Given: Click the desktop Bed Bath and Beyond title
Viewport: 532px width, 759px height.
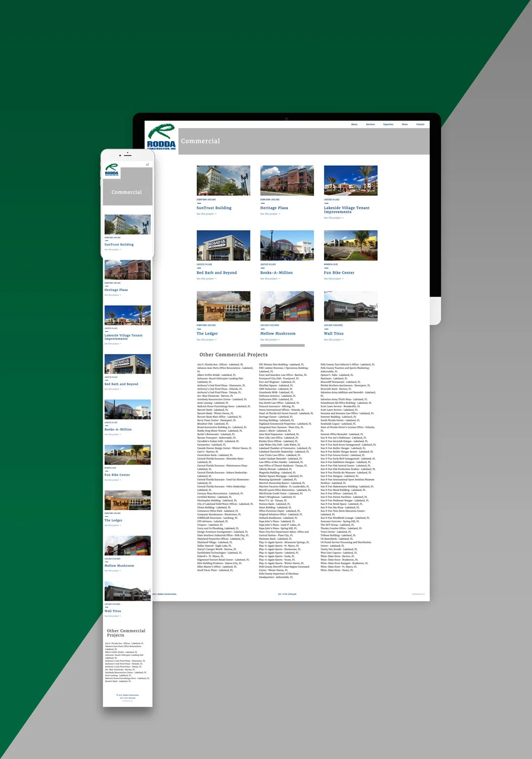Looking at the screenshot, I should (x=216, y=273).
